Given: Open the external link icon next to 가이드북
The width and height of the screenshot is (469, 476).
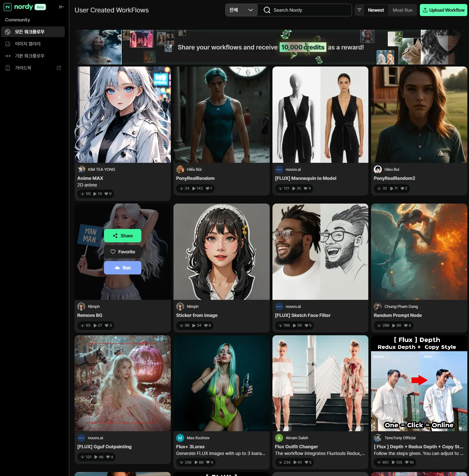Looking at the screenshot, I should (x=59, y=68).
